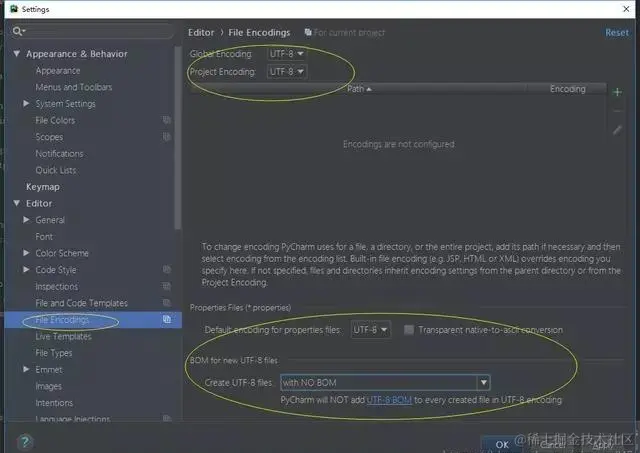Viewport: 640px width, 453px height.
Task: Select File and Code Templates
Action: [x=82, y=303]
